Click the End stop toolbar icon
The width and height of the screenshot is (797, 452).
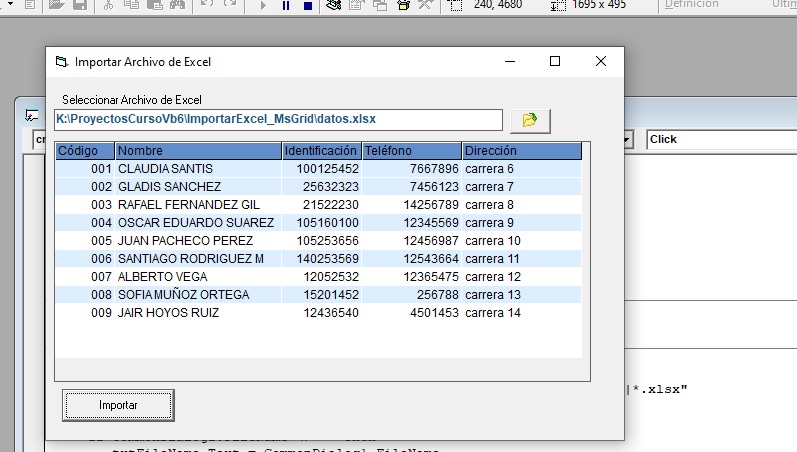coord(307,6)
